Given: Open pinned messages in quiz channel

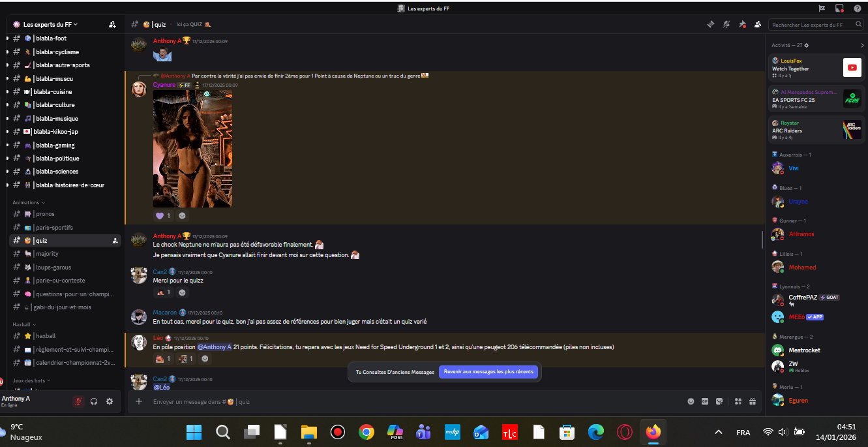Looking at the screenshot, I should [742, 25].
